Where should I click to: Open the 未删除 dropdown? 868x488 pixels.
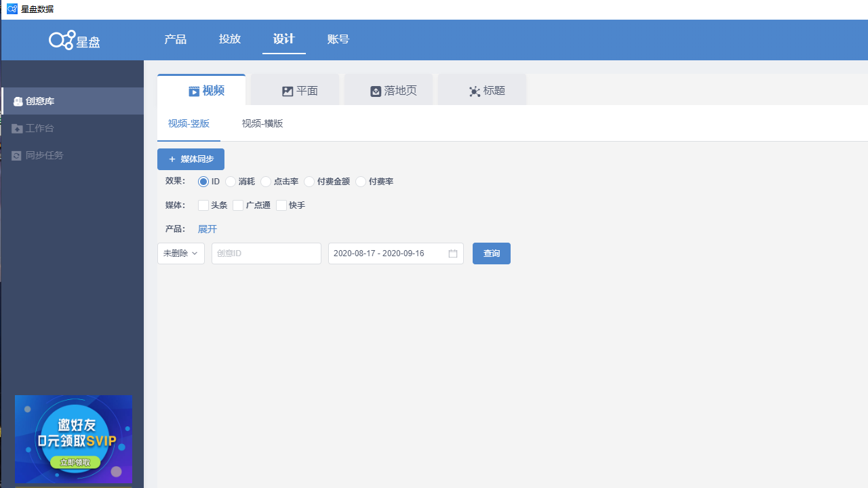(x=180, y=253)
